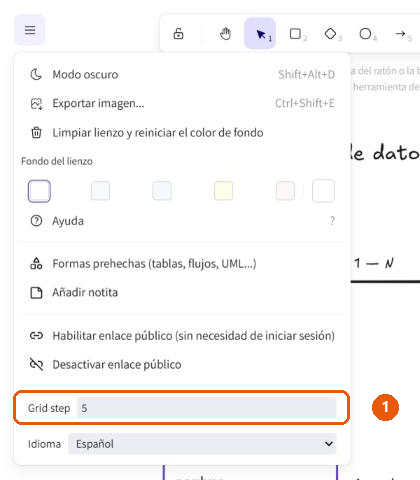420x480 pixels.
Task: Select the Arrow drawing tool
Action: (x=401, y=34)
